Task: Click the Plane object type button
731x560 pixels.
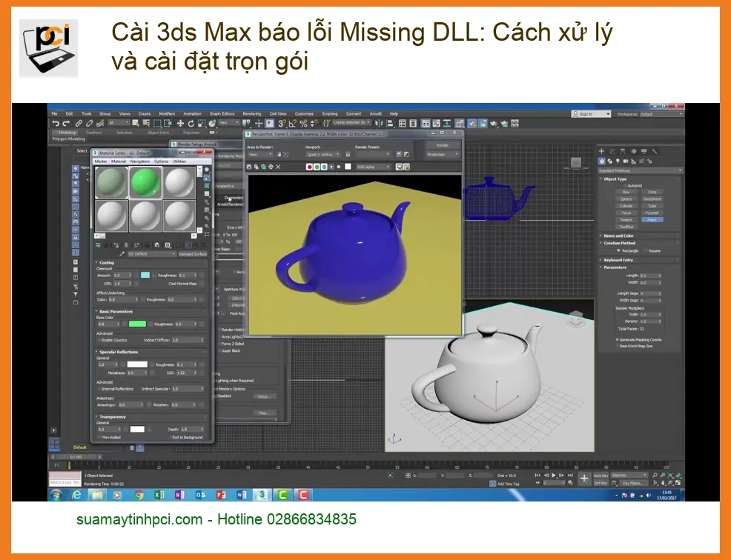Action: point(652,219)
